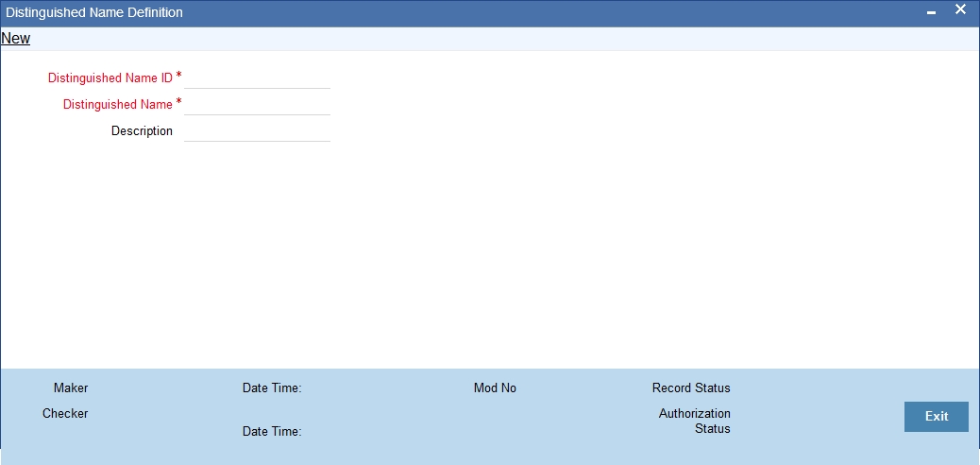
Task: Close the Distinguished Name Definition window
Action: (960, 10)
